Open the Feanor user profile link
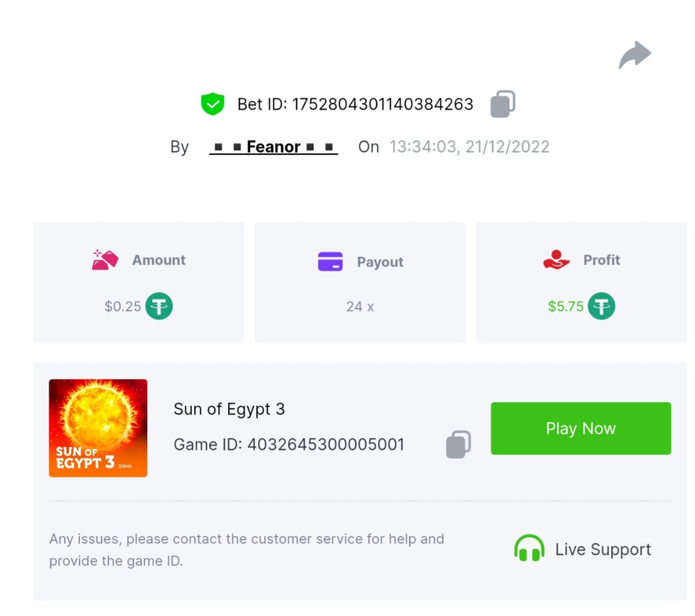The image size is (695, 616). [273, 147]
